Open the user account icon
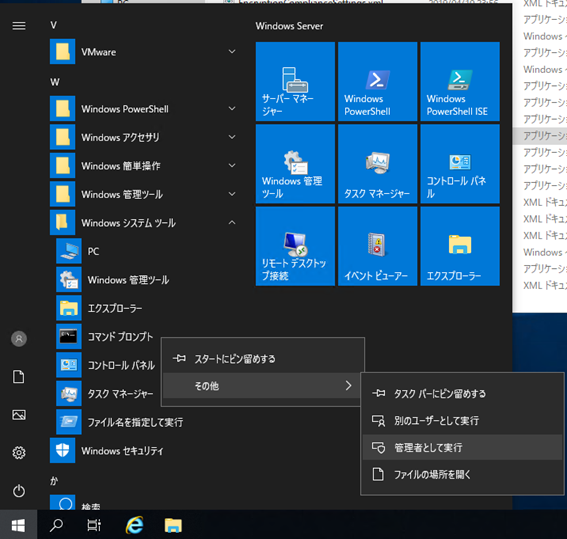567x539 pixels. pos(19,339)
